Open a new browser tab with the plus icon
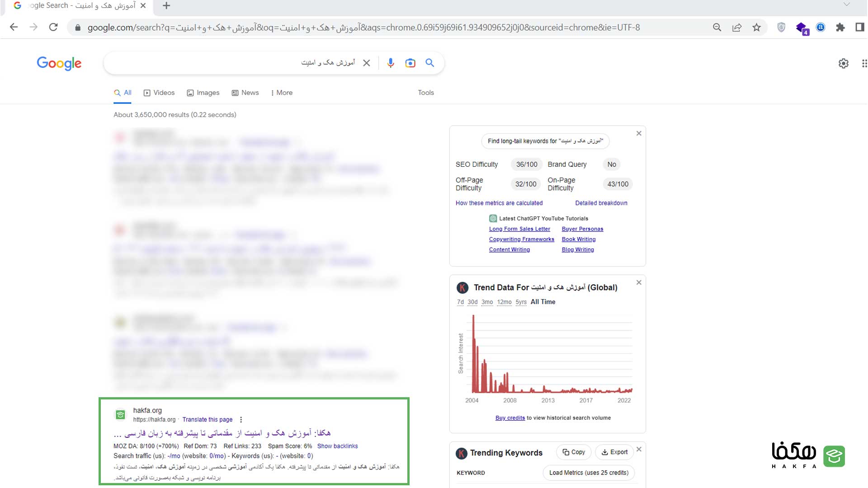 166,5
